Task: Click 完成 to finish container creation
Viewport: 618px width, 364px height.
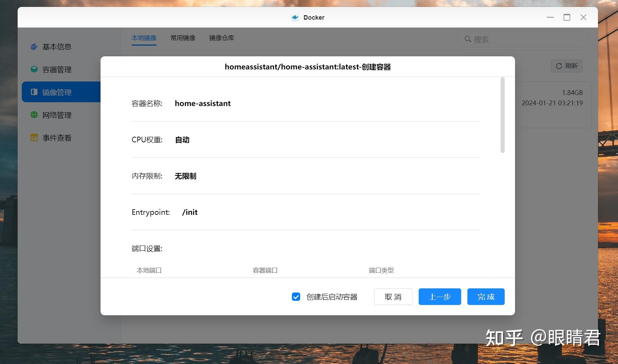Action: tap(485, 297)
